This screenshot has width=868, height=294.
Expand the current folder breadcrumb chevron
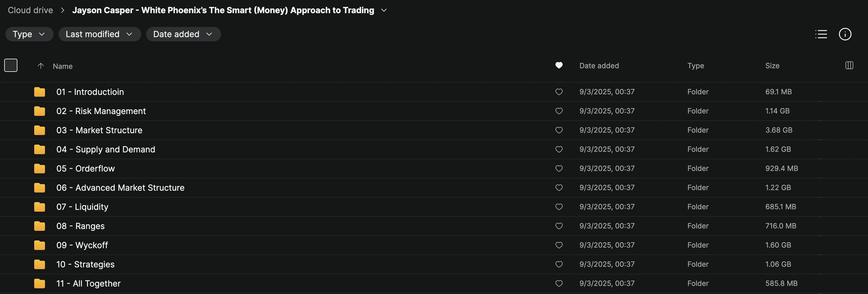click(383, 10)
